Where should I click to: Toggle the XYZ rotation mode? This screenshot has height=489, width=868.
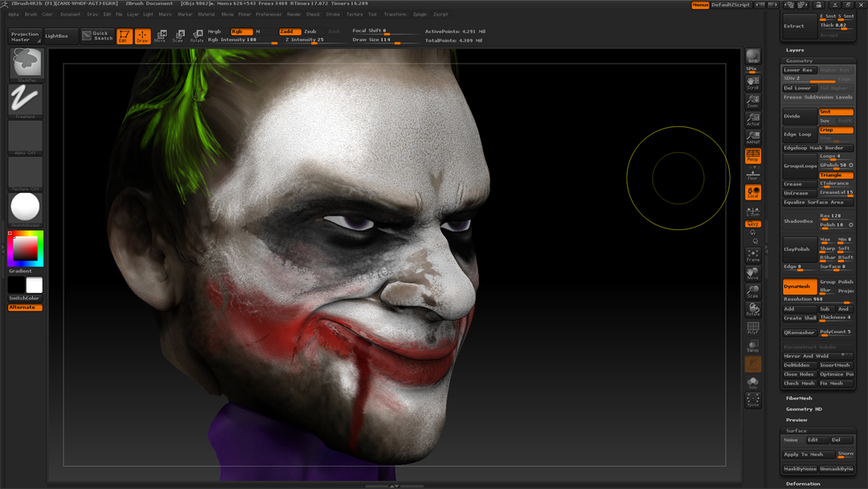pyautogui.click(x=753, y=224)
